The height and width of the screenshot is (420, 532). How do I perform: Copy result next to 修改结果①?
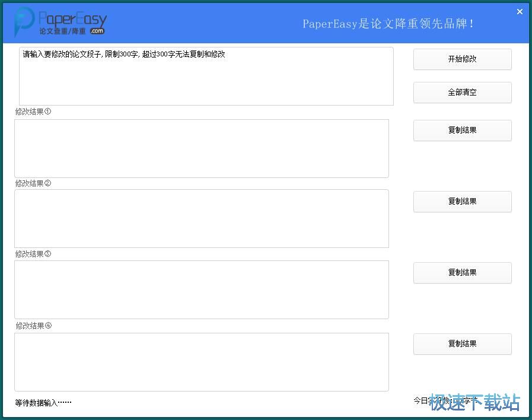point(462,131)
